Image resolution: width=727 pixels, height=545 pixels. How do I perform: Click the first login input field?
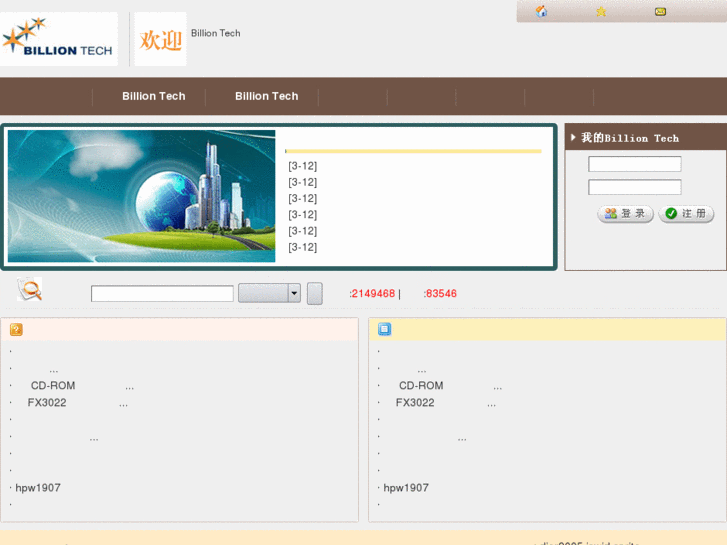click(634, 164)
